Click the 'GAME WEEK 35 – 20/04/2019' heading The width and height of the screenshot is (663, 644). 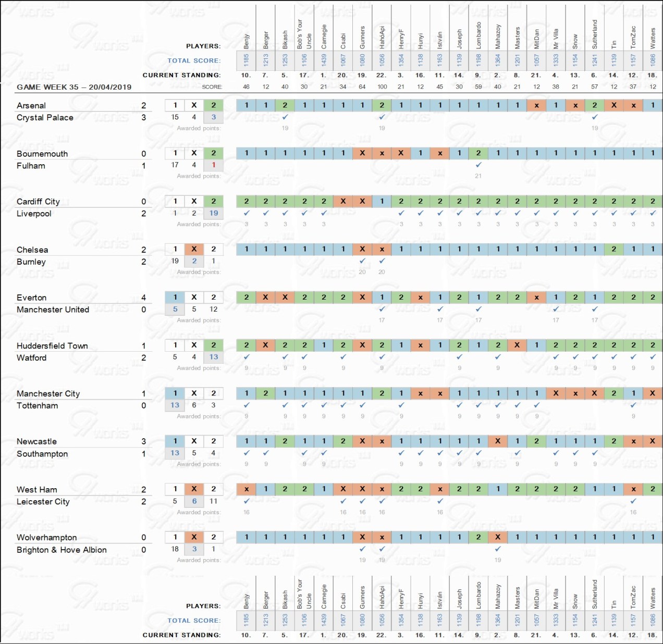[x=74, y=87]
